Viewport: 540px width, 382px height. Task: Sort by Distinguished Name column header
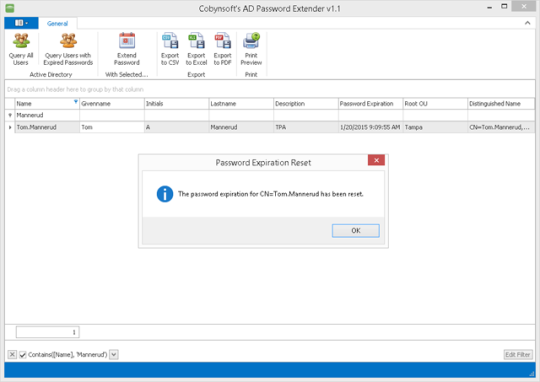[501, 104]
